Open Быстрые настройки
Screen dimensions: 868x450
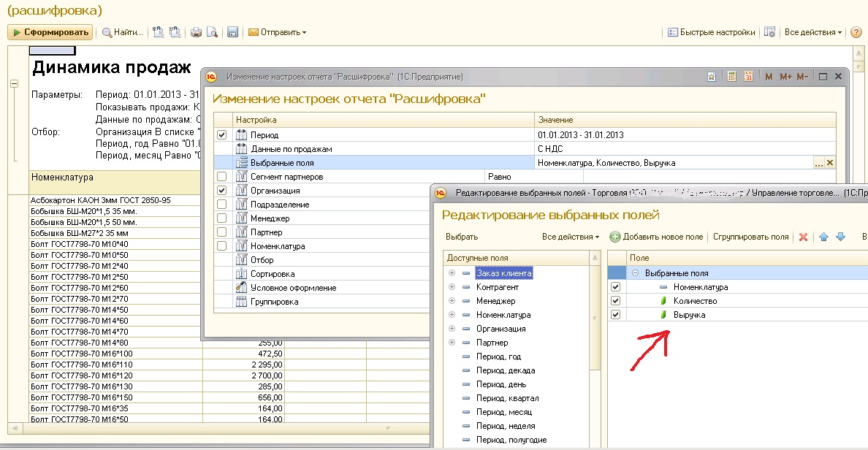712,32
